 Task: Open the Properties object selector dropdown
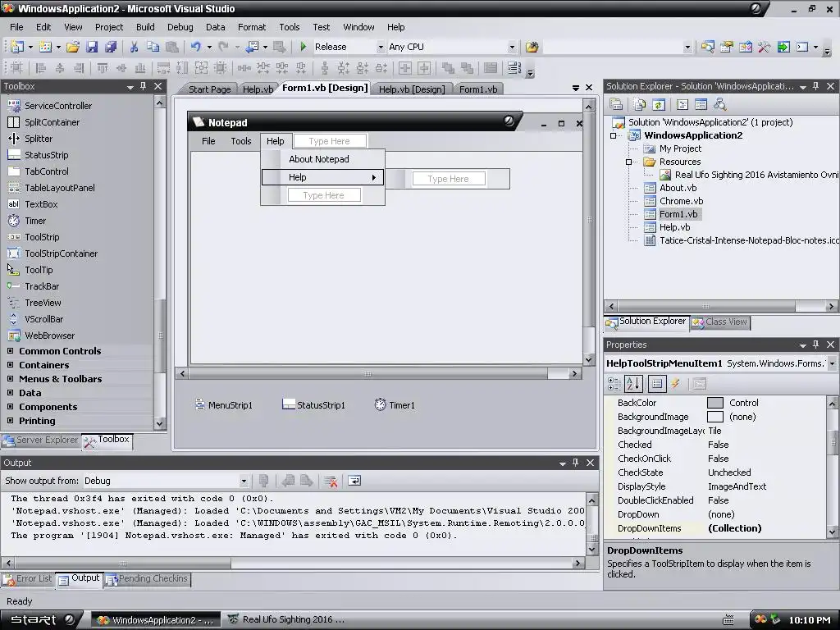[833, 363]
